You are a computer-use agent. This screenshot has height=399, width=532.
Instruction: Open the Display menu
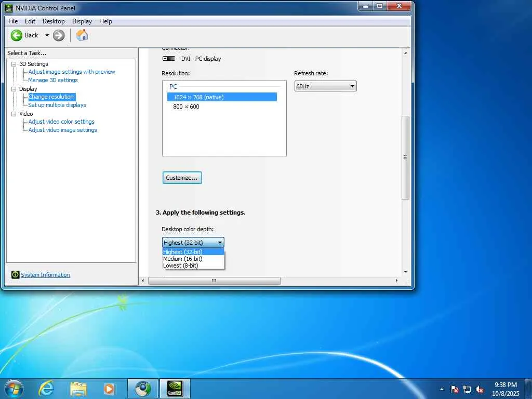82,21
